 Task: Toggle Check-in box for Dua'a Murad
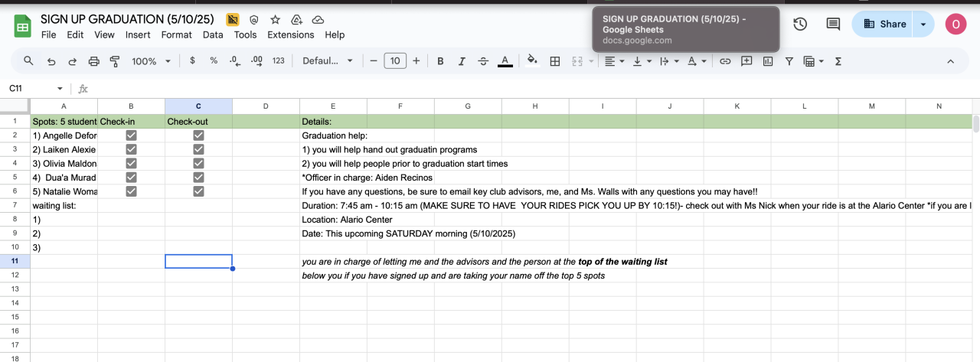[x=131, y=178]
